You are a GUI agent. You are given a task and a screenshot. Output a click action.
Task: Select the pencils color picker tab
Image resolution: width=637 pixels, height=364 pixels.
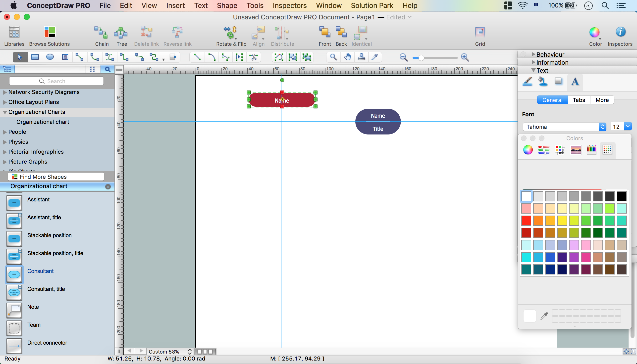coord(591,150)
